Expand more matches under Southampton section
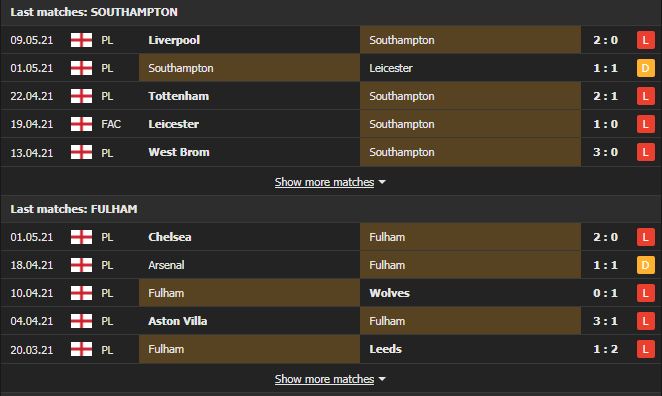The height and width of the screenshot is (396, 662). click(324, 182)
